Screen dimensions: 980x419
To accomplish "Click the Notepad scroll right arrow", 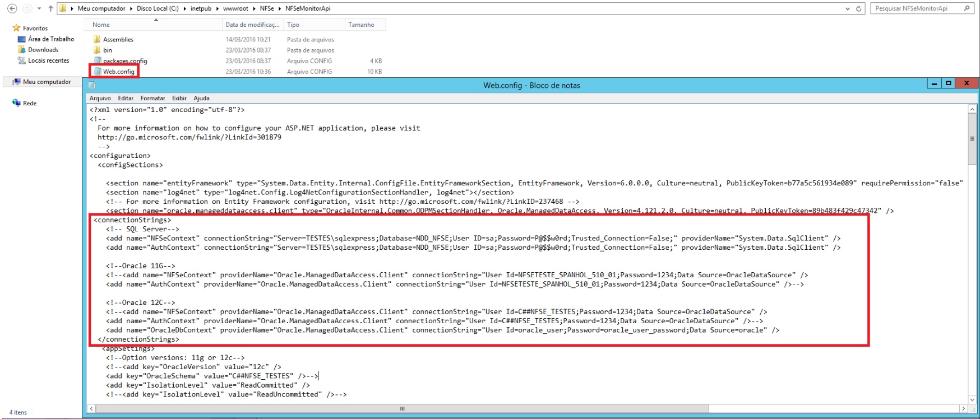I will (964, 409).
